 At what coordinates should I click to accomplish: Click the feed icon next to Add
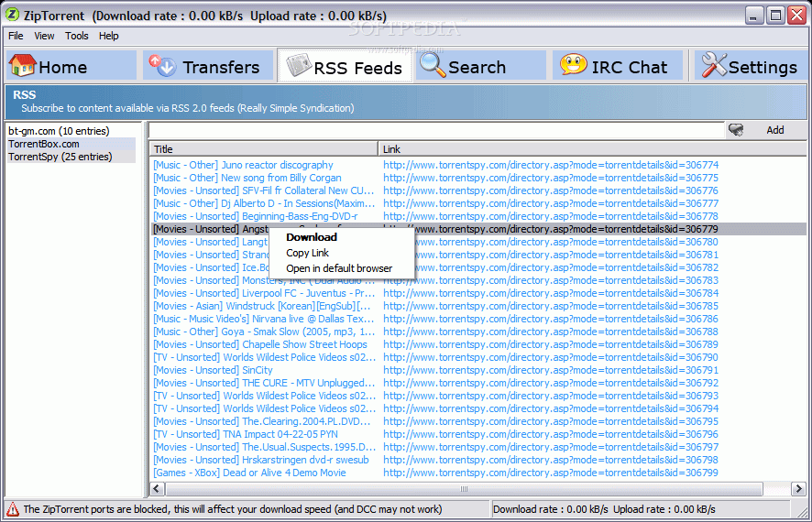click(x=735, y=130)
